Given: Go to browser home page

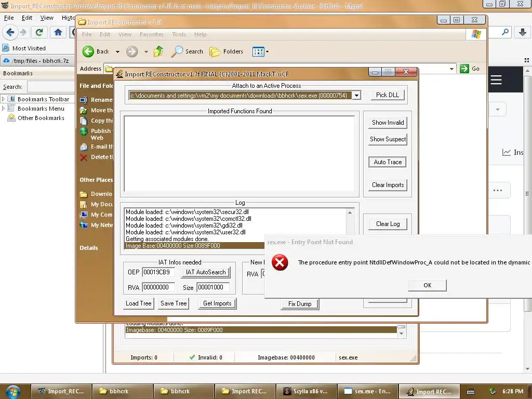Looking at the screenshot, I should [x=58, y=32].
